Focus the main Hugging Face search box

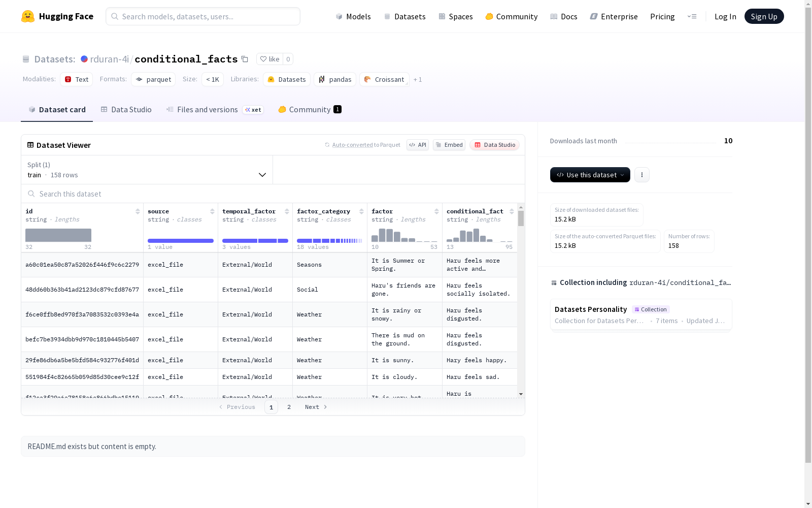pos(203,16)
